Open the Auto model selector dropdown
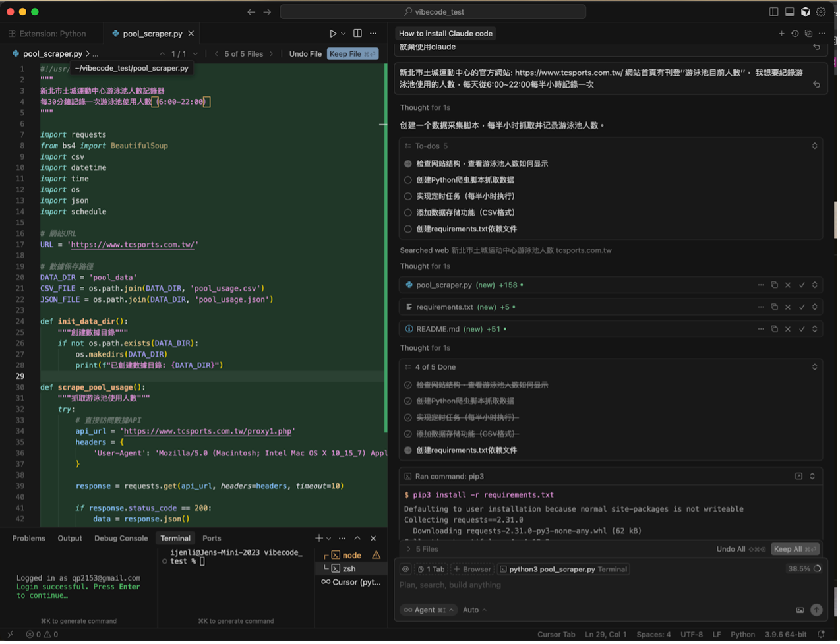The image size is (840, 644). coord(475,610)
